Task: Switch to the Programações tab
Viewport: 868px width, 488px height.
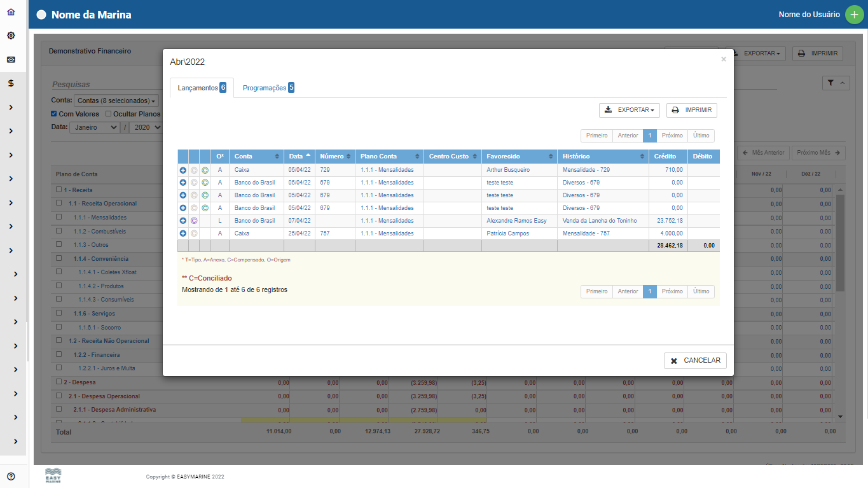Action: pos(268,88)
